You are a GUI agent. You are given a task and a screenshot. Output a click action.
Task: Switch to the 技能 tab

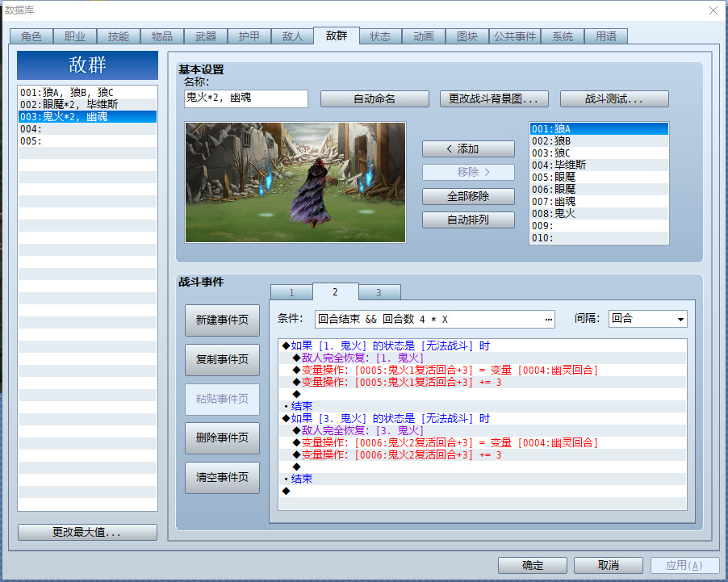(119, 36)
